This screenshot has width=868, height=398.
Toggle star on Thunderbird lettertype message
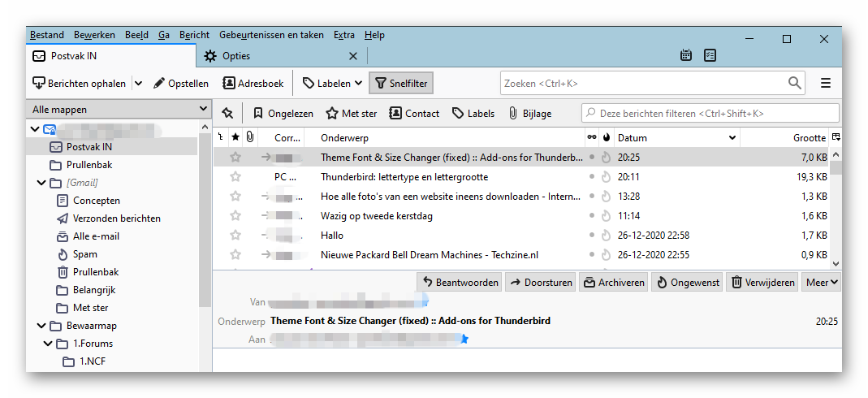point(235,177)
